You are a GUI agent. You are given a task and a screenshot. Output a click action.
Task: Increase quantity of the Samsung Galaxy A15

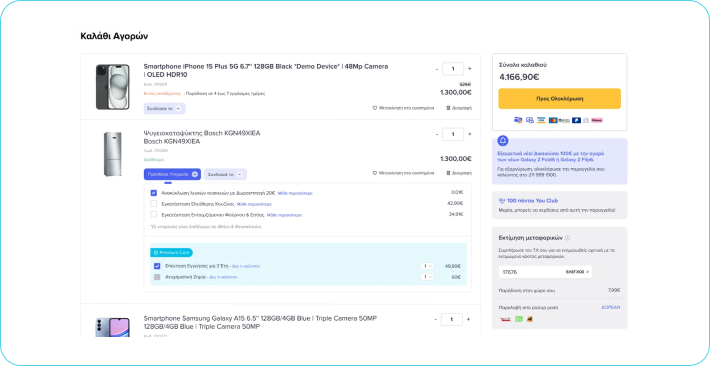[x=468, y=319]
